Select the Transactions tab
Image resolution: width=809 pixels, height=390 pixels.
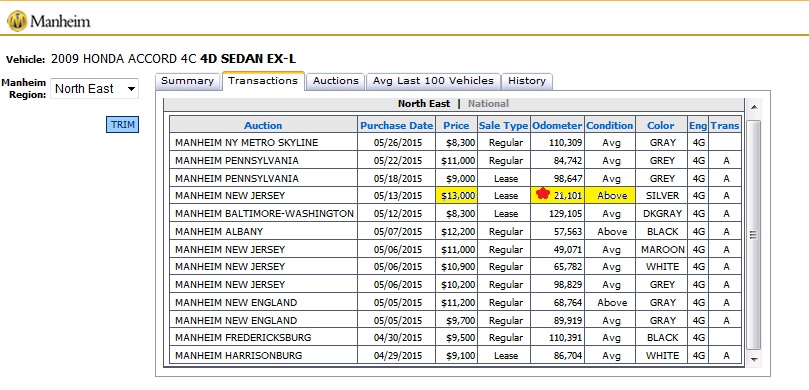pos(263,81)
